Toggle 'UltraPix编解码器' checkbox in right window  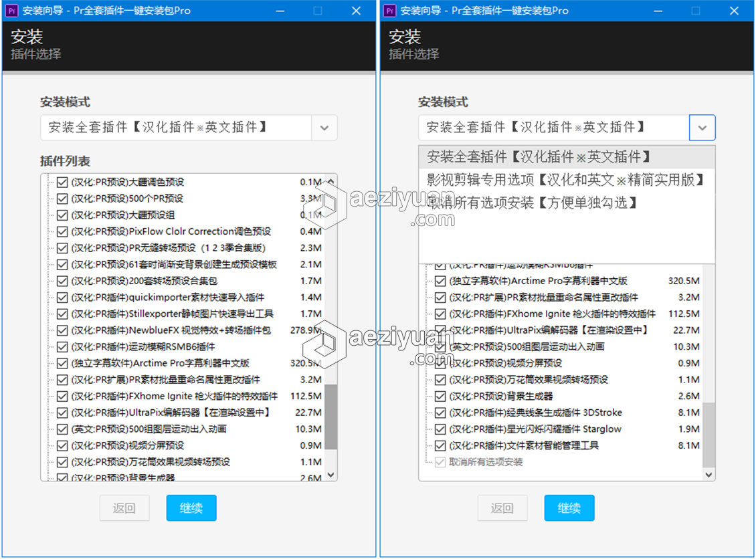click(440, 330)
